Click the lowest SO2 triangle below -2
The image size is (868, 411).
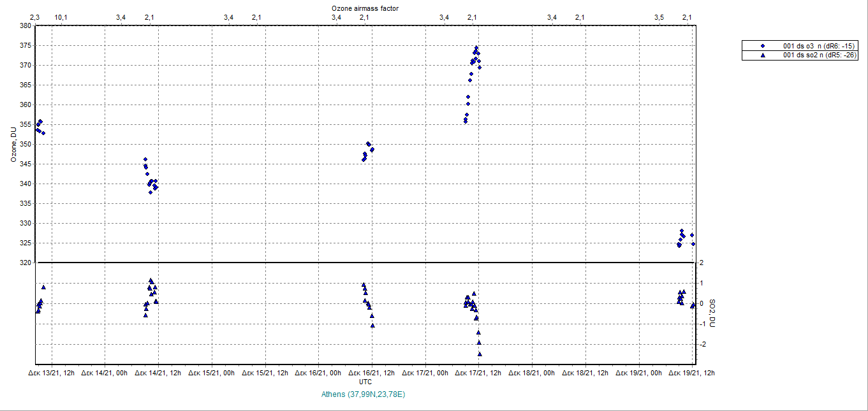480,354
